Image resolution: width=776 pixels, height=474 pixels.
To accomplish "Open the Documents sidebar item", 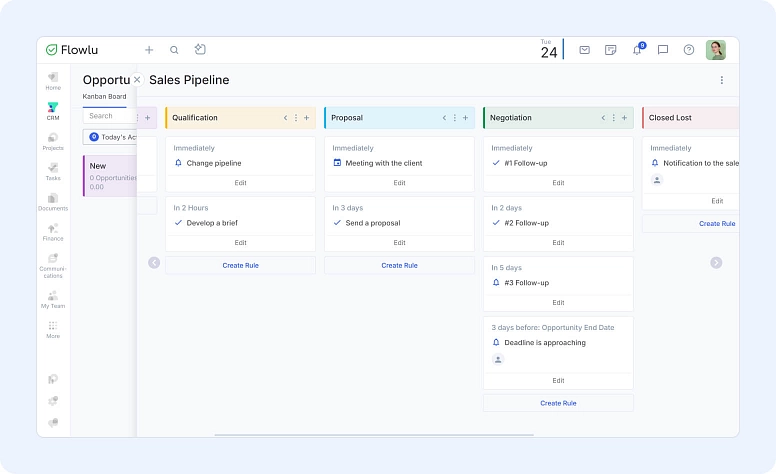I will [x=53, y=201].
